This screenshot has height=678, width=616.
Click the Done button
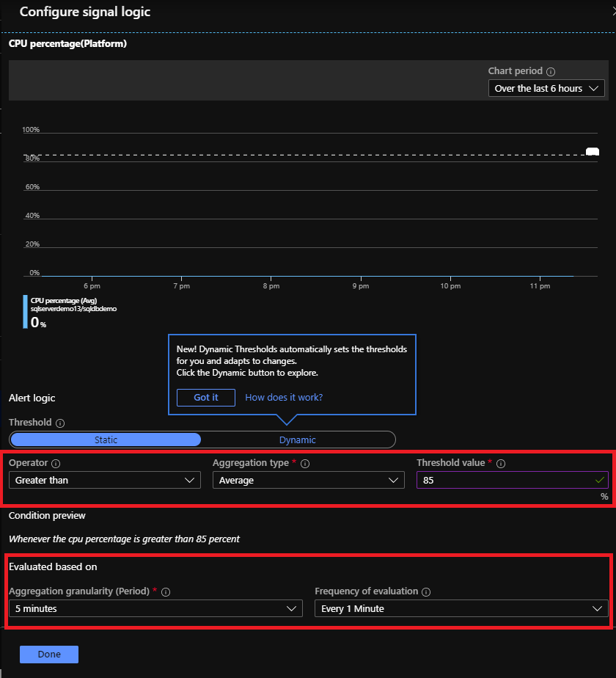pyautogui.click(x=48, y=654)
